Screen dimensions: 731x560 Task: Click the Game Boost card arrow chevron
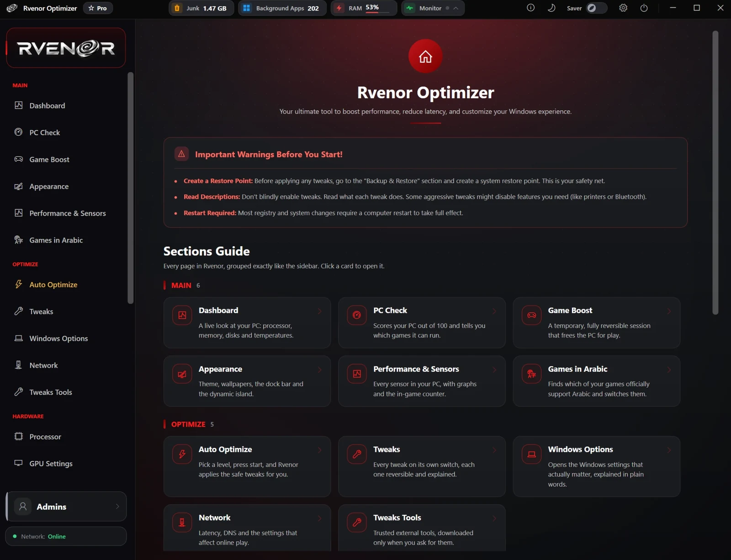669,311
